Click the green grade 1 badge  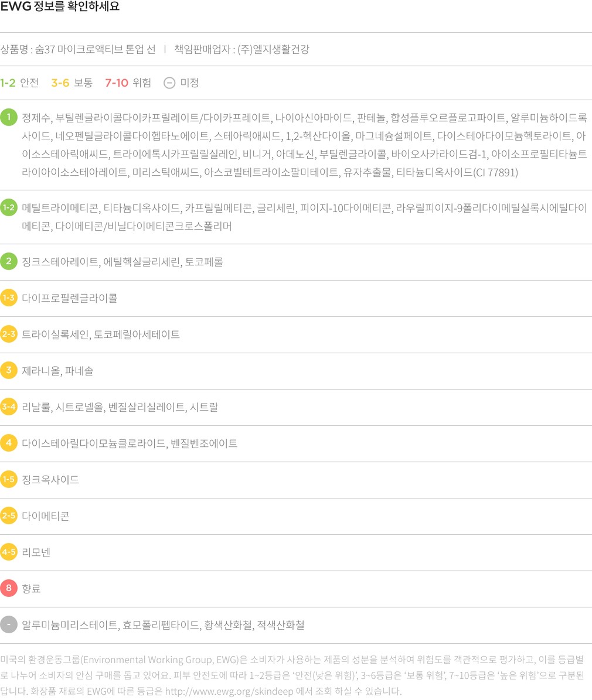coord(9,117)
